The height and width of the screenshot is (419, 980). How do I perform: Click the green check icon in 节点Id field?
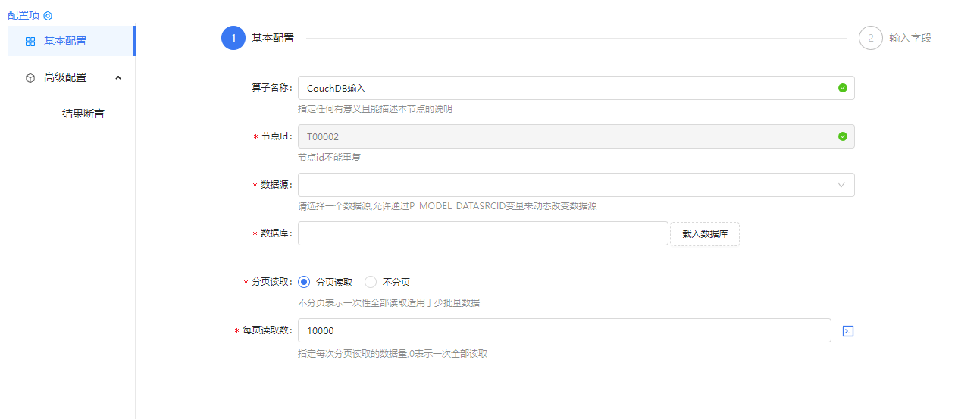(842, 136)
